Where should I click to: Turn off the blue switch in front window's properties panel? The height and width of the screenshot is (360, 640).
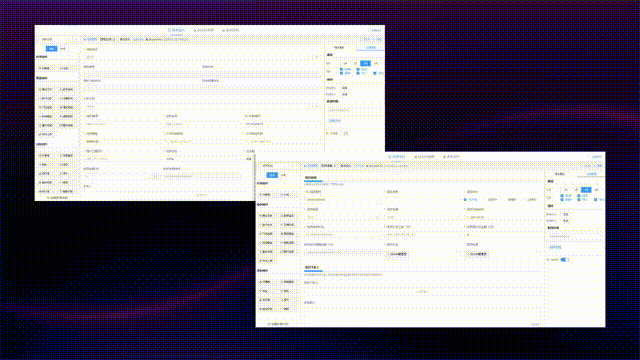pyautogui.click(x=564, y=260)
